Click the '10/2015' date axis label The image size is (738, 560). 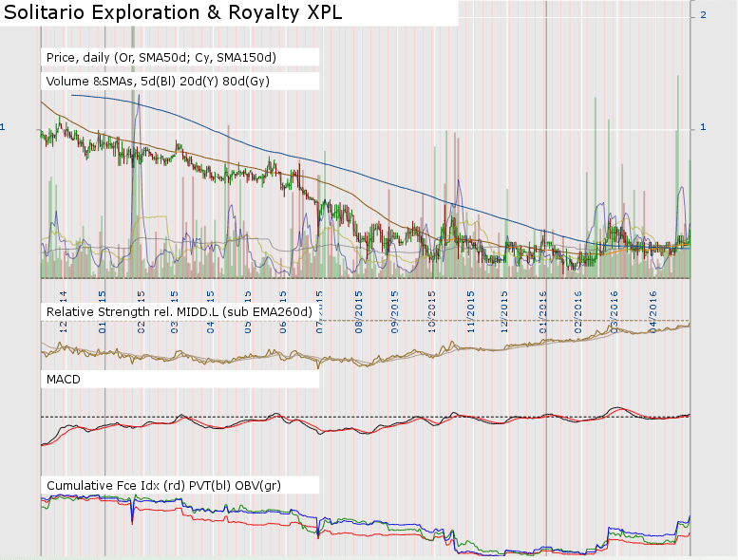431,312
